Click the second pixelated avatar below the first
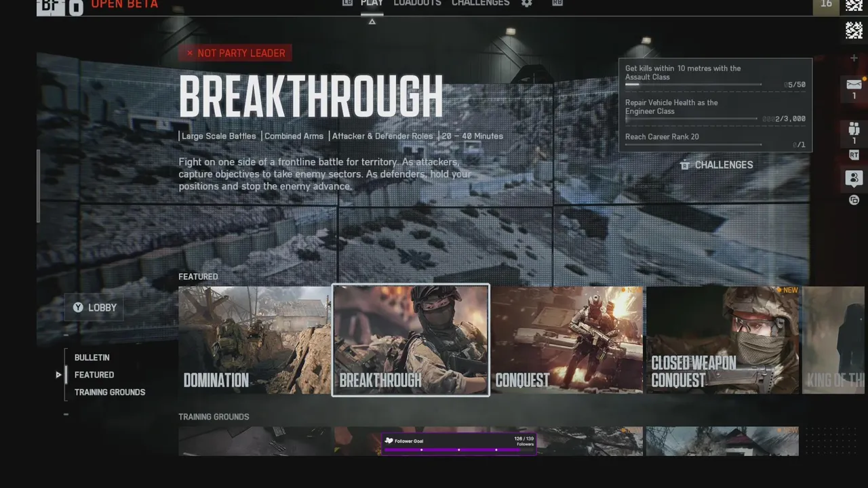This screenshot has height=488, width=868. coord(854,30)
